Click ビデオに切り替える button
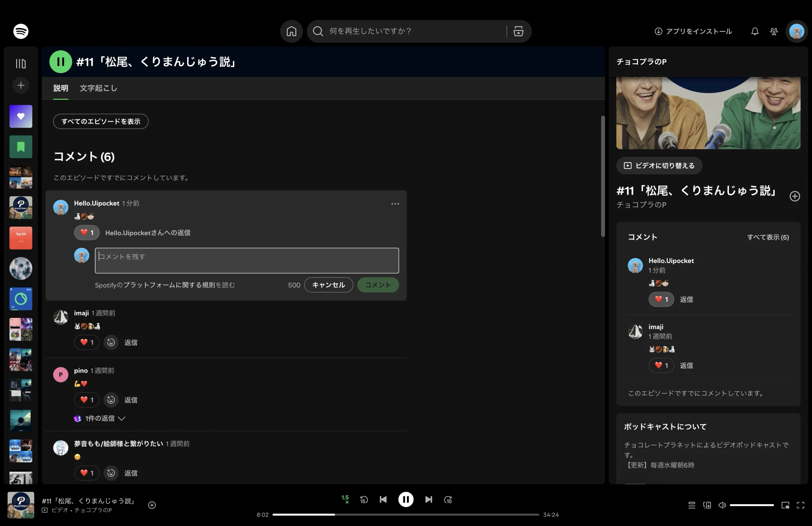 click(x=659, y=166)
